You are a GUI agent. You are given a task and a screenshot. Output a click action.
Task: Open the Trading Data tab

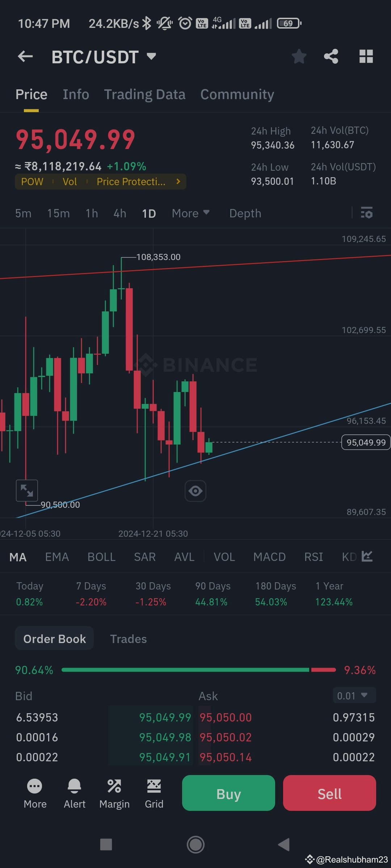[145, 94]
